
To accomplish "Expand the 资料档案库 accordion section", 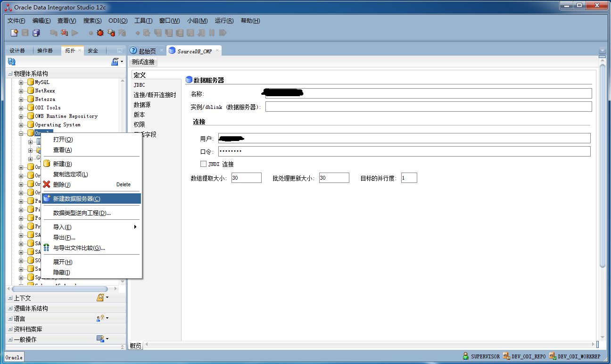I will pyautogui.click(x=10, y=329).
